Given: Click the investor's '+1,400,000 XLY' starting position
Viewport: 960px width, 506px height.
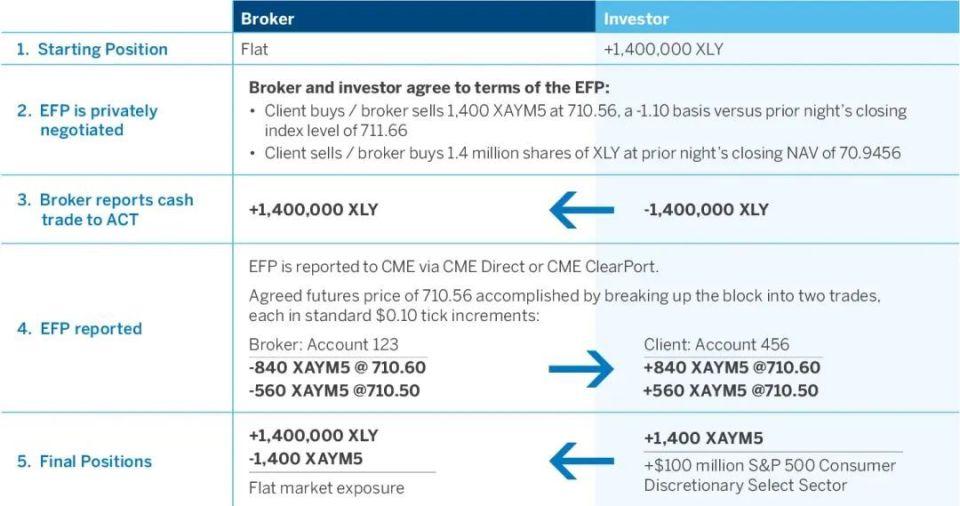Looking at the screenshot, I should [x=663, y=49].
